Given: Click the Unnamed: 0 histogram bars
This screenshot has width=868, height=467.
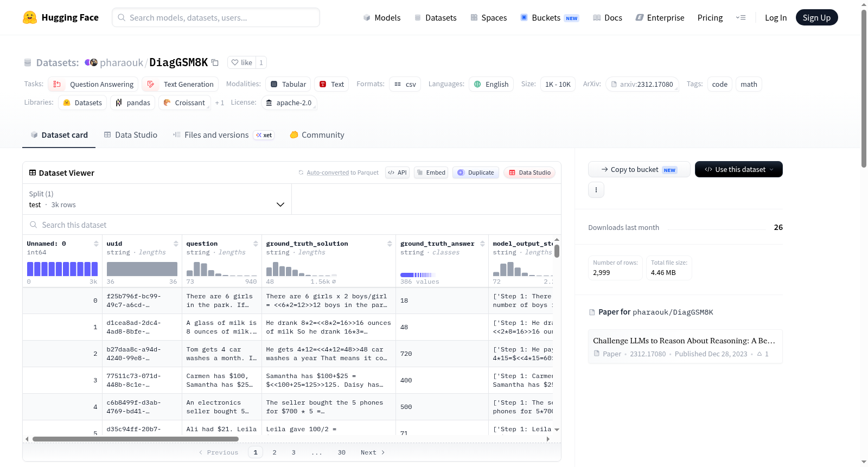Looking at the screenshot, I should pos(62,269).
